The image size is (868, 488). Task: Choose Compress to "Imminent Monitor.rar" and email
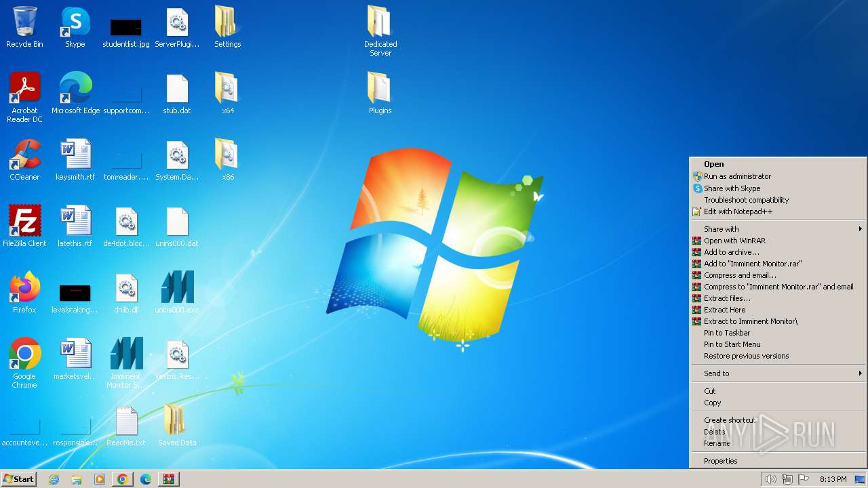click(x=778, y=287)
